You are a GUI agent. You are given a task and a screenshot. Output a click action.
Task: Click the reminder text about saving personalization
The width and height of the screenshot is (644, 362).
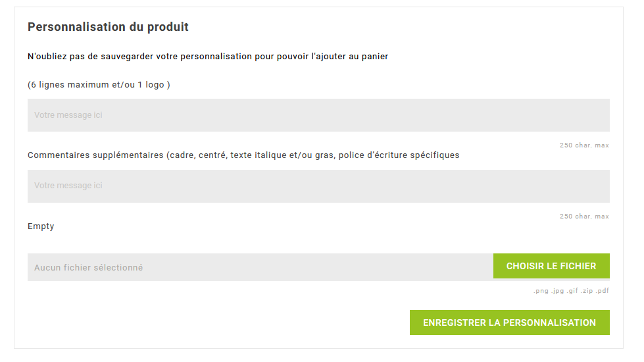[208, 57]
